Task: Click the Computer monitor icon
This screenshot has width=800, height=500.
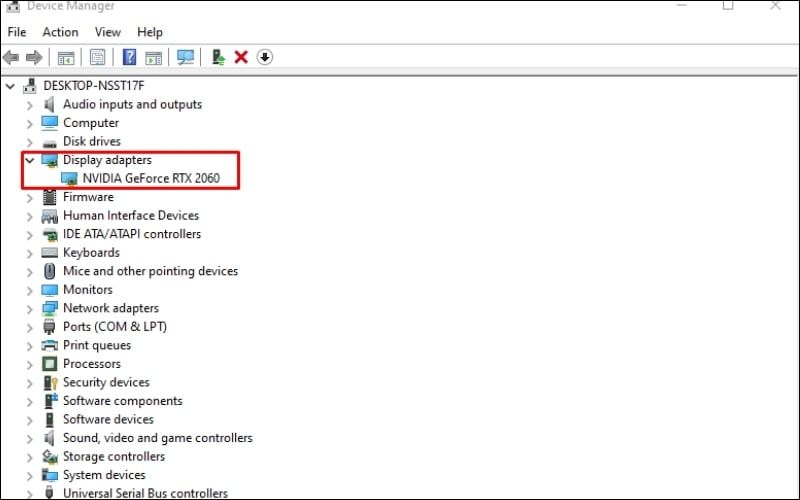Action: coord(49,123)
